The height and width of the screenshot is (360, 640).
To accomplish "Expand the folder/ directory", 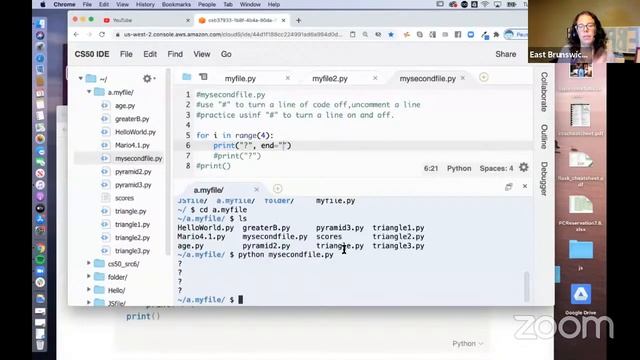I will (89, 277).
